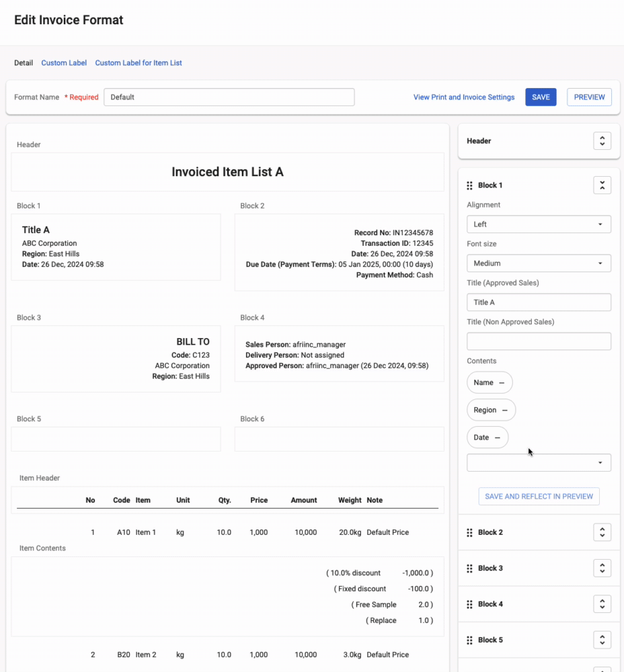Grab the Block 4 drag handle icon
Screen dimensions: 624x672
click(x=469, y=604)
